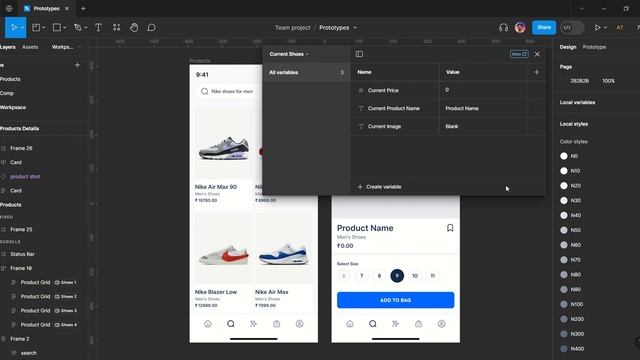Click the bookmark icon beside Product Name
This screenshot has width=640, height=360.
[450, 228]
